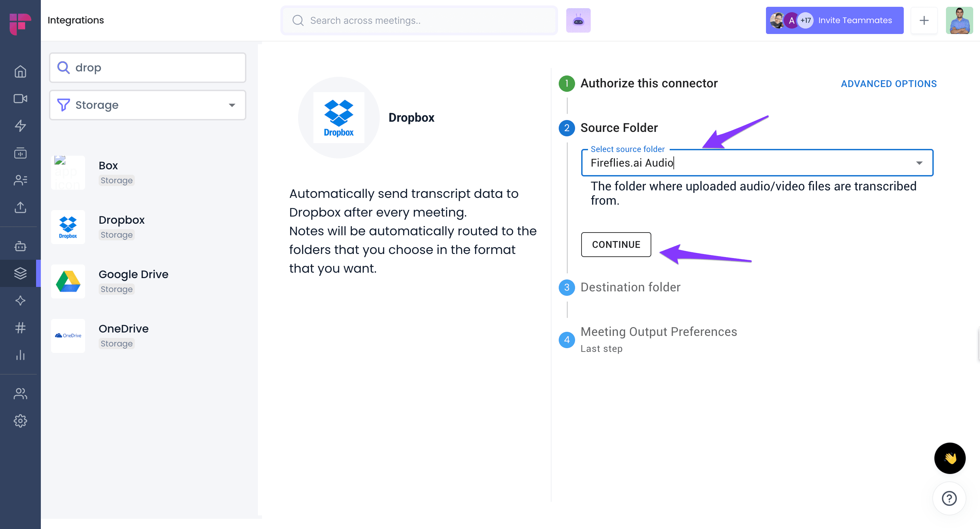Image resolution: width=980 pixels, height=529 pixels.
Task: Open the help question mark button
Action: click(949, 498)
